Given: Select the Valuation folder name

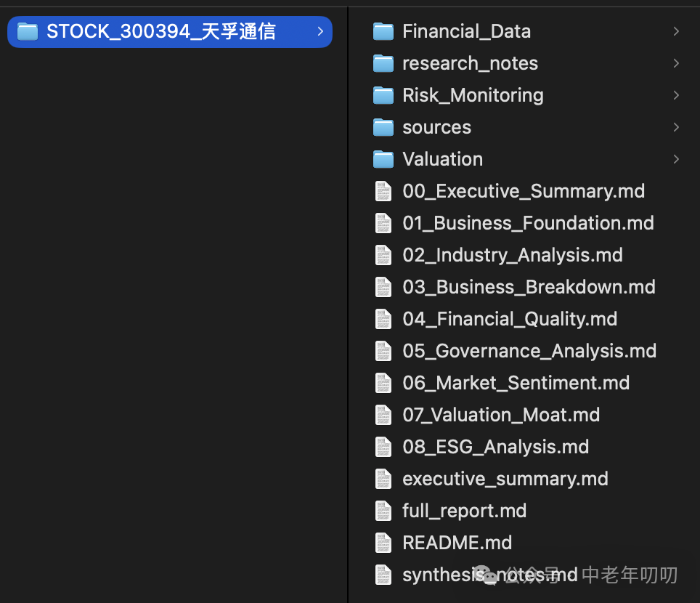Looking at the screenshot, I should click(x=443, y=159).
